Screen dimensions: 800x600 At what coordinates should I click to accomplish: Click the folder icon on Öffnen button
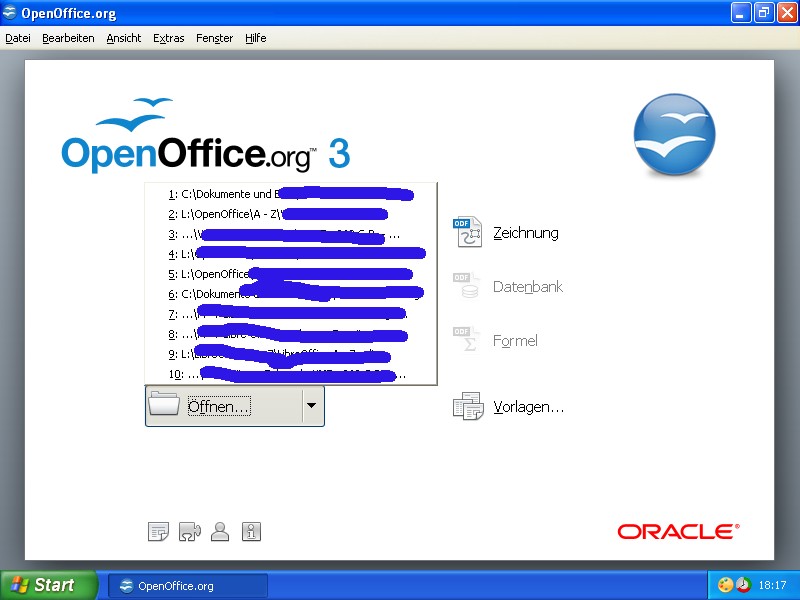(x=164, y=404)
